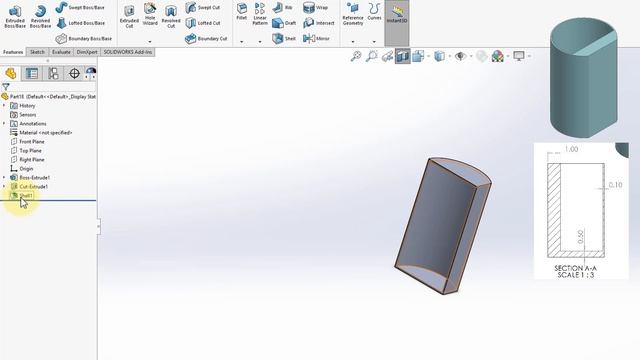Open View Settings monitor icon

[519, 56]
